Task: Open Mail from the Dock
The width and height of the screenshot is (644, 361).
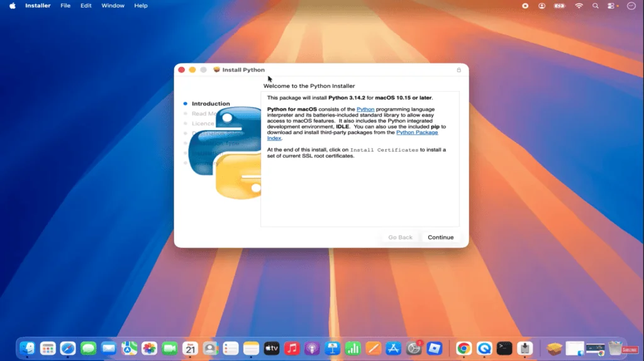Action: (108, 348)
